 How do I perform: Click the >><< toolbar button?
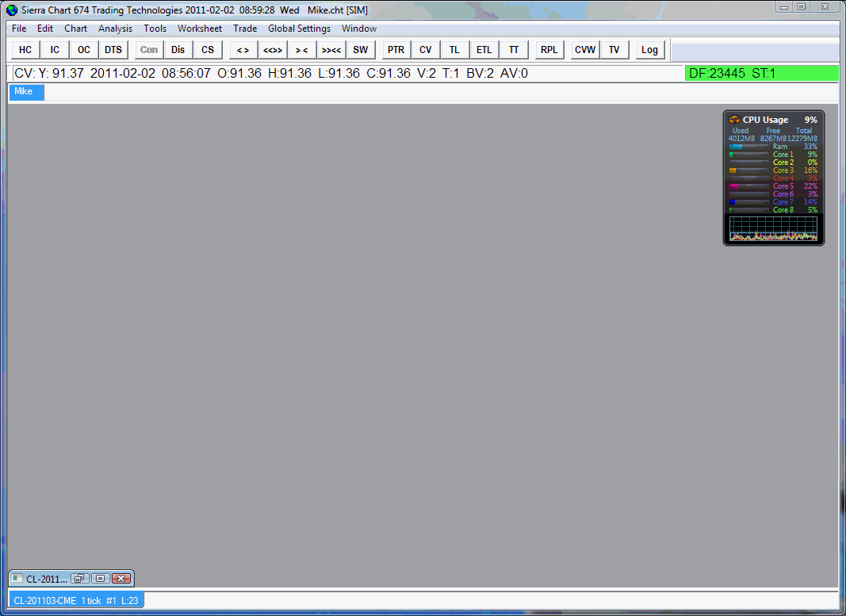pos(331,50)
